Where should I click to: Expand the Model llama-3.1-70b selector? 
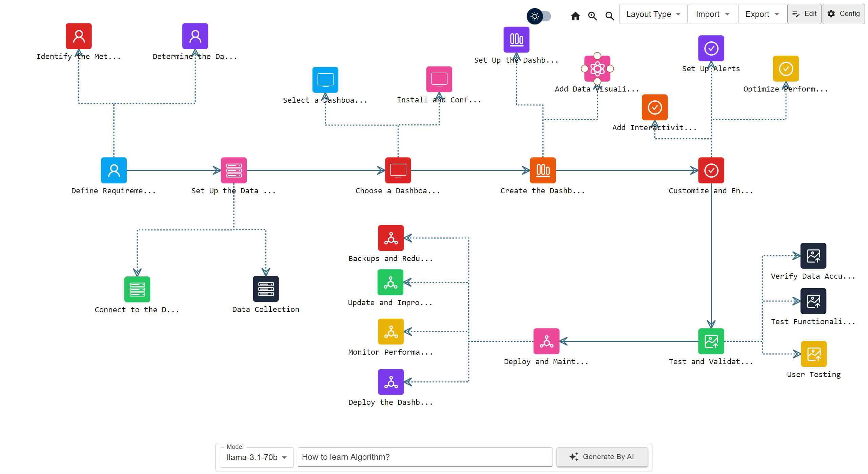coord(257,457)
